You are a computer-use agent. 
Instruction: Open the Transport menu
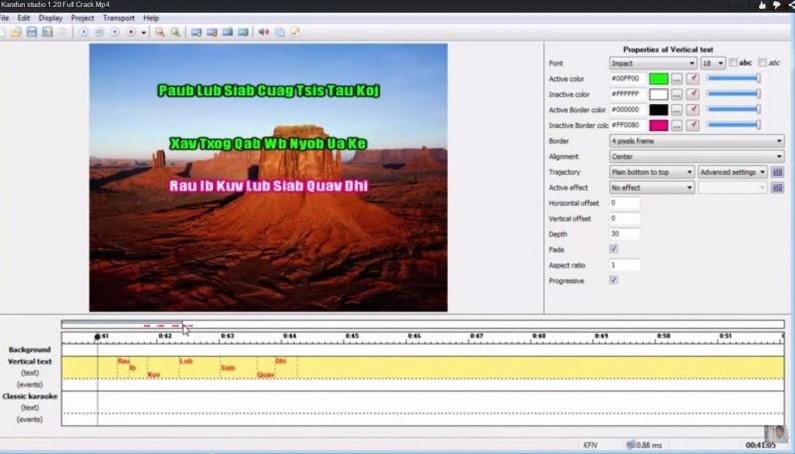[x=119, y=18]
